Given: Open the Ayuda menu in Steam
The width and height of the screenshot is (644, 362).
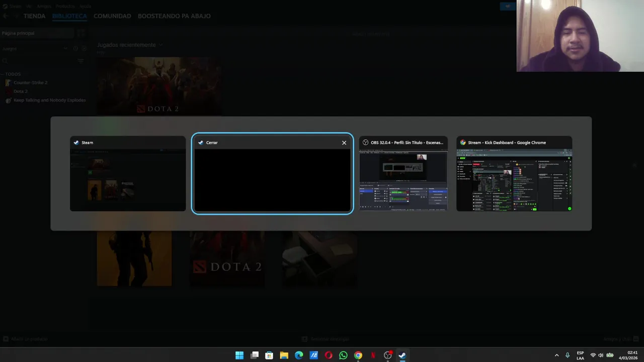Looking at the screenshot, I should click(x=86, y=6).
